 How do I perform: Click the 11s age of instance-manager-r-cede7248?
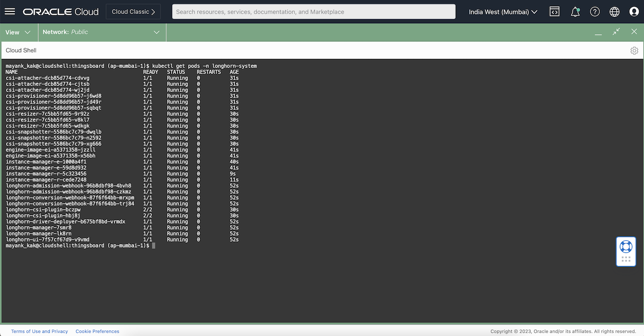tap(234, 180)
